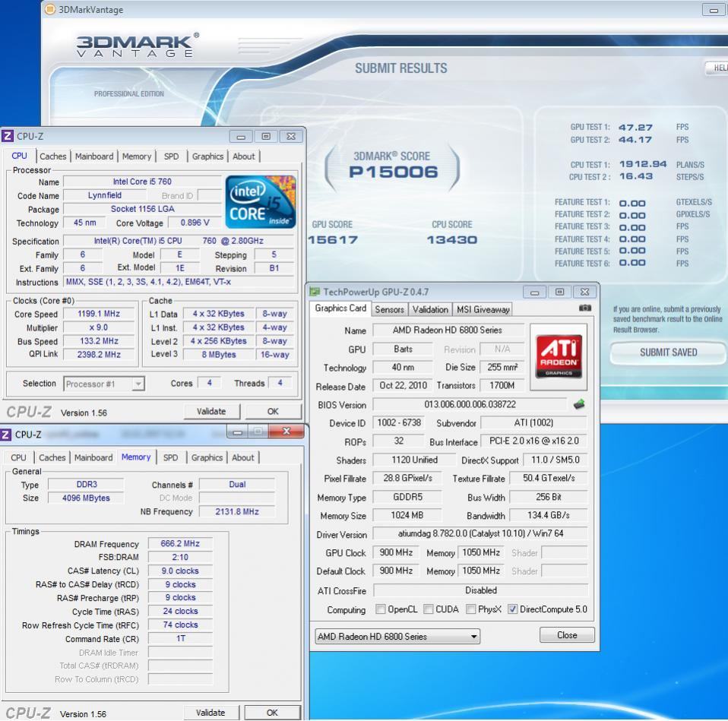The height and width of the screenshot is (721, 728).
Task: Open MSI Giveaway tab in GPU-Z
Action: pyautogui.click(x=483, y=310)
